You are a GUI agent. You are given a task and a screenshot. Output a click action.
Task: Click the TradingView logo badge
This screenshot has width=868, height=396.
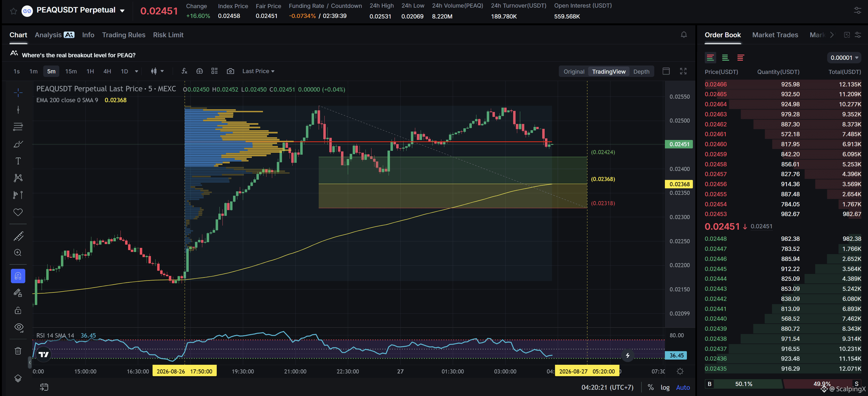click(x=44, y=354)
